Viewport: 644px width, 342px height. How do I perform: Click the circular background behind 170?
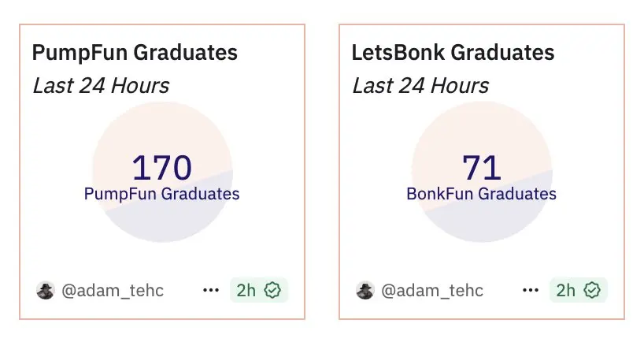(x=162, y=222)
